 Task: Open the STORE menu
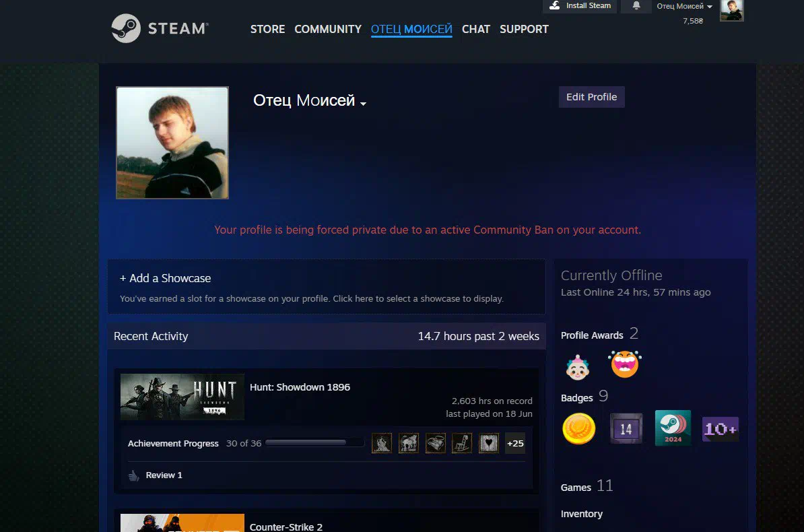coord(267,29)
